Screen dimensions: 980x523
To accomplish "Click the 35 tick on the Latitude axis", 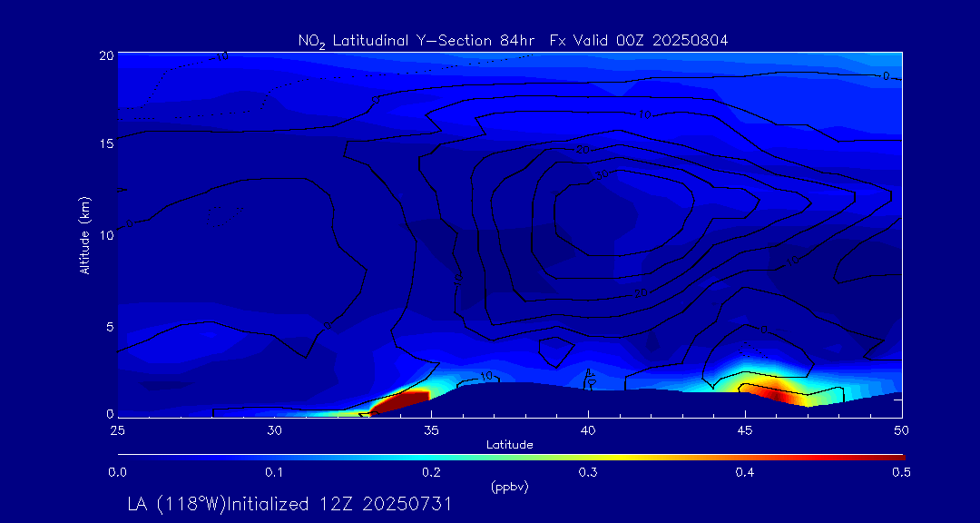I will pos(431,430).
